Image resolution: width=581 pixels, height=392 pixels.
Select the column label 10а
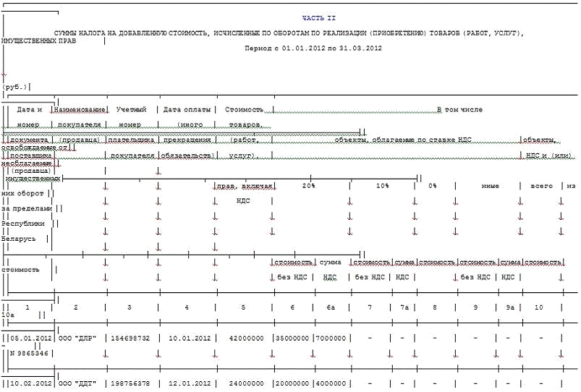coord(8,315)
